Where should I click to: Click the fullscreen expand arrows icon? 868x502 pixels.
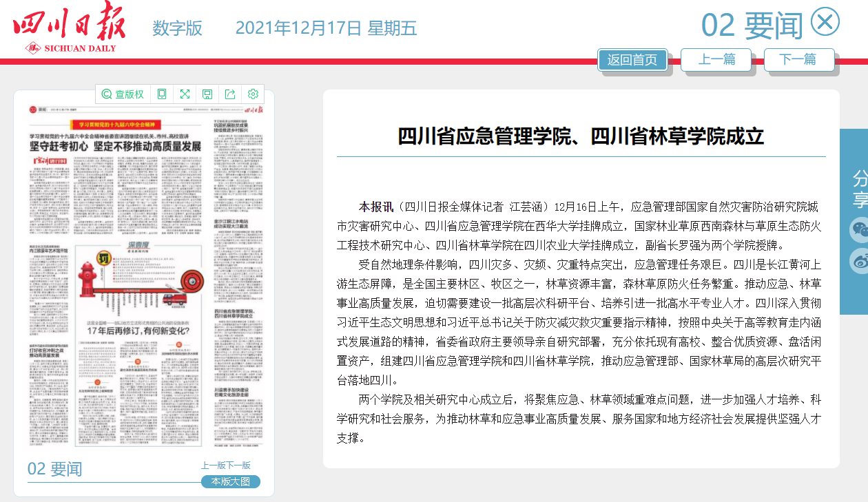tap(185, 94)
